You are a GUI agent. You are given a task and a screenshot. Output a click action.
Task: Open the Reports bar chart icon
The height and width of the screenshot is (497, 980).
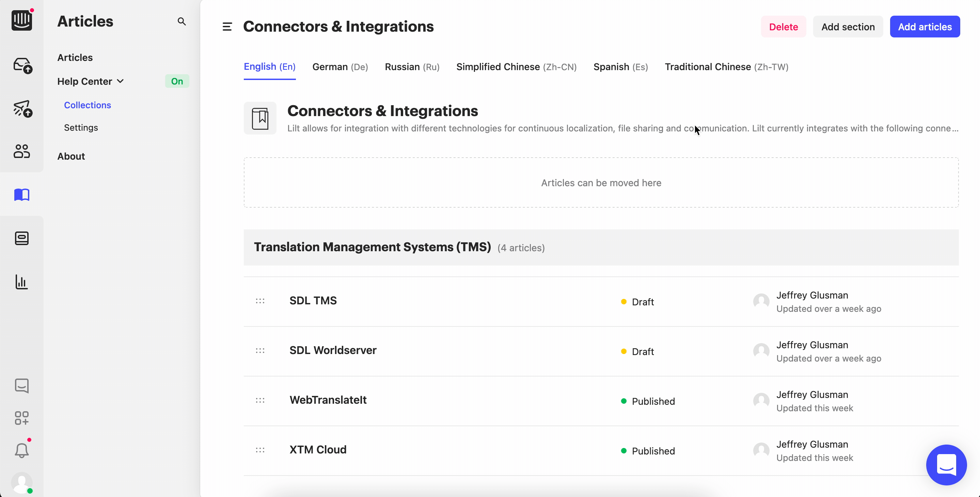click(22, 282)
